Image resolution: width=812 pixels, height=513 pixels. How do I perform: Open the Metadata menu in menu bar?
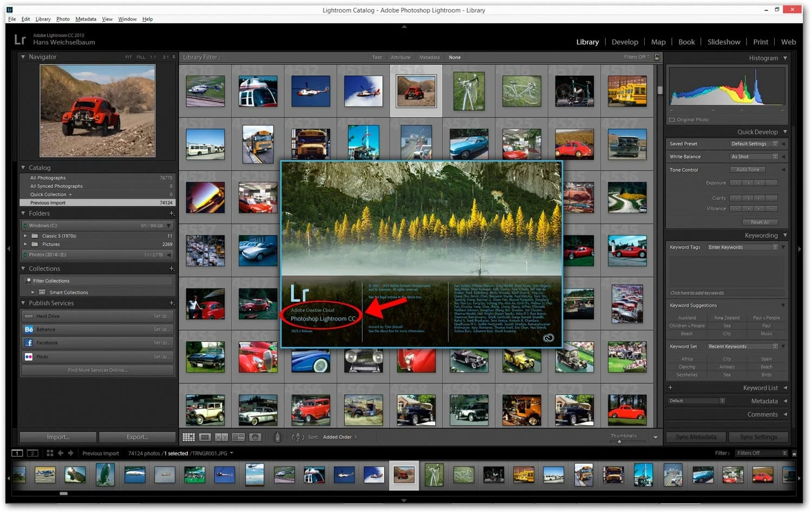[86, 19]
